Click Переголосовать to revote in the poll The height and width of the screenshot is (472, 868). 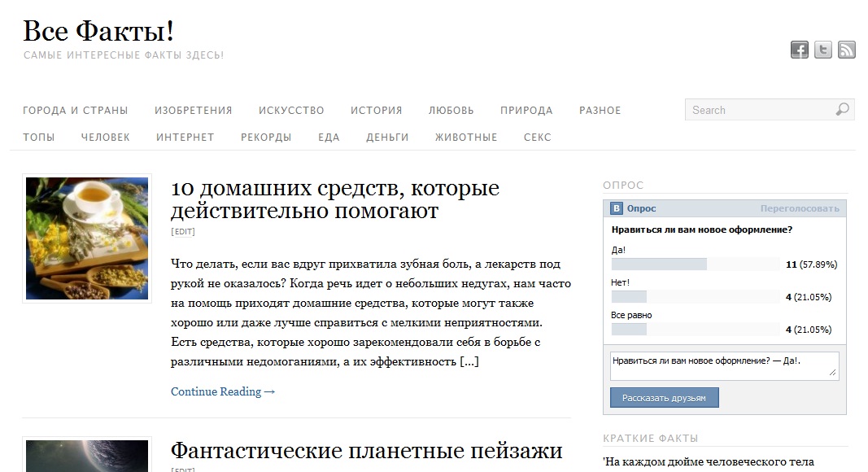tap(801, 208)
